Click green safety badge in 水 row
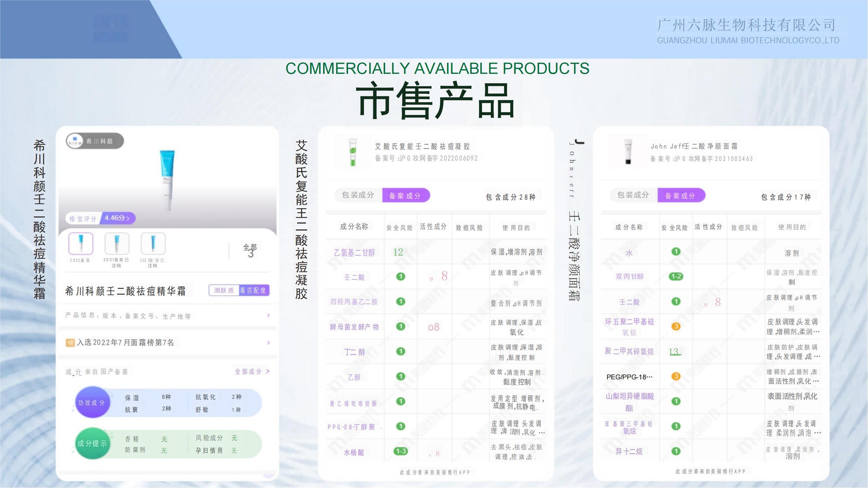 [676, 251]
